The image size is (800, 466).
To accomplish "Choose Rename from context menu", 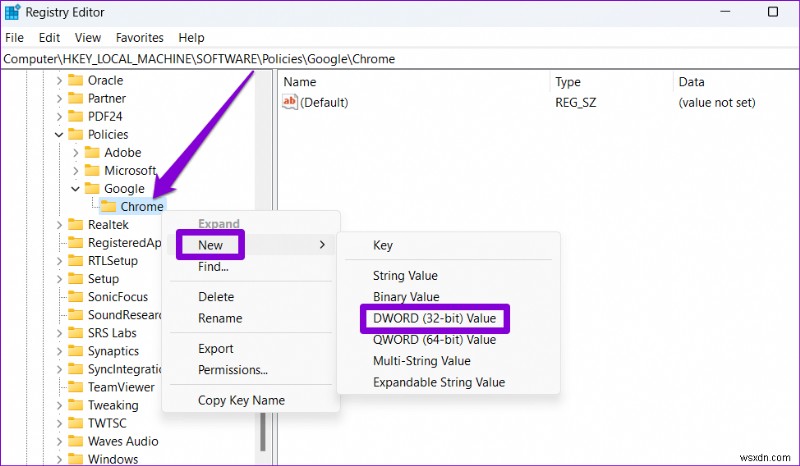I will click(251, 318).
